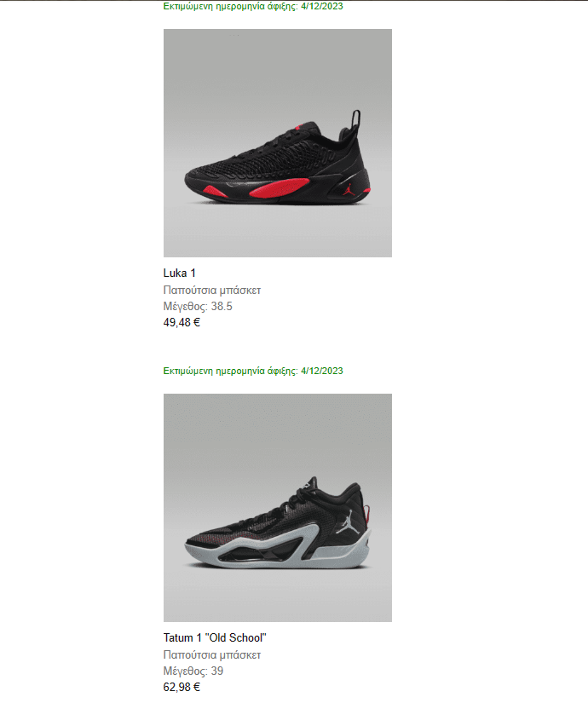Click the Μέγεθος: 39 size text
The height and width of the screenshot is (703, 588).
click(193, 671)
